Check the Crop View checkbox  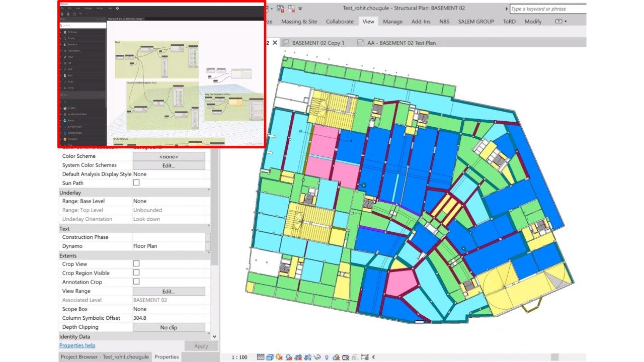(136, 264)
